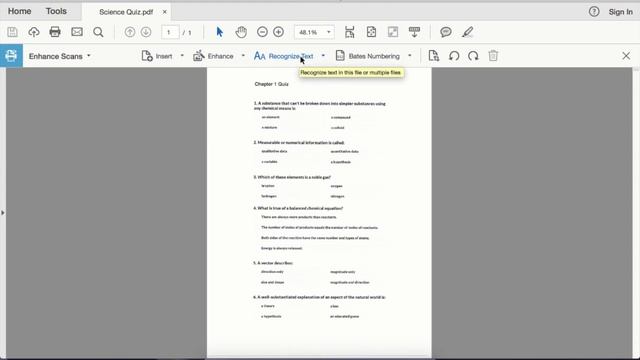Activate the Hand pan tool
Image resolution: width=640 pixels, height=360 pixels.
click(x=241, y=32)
